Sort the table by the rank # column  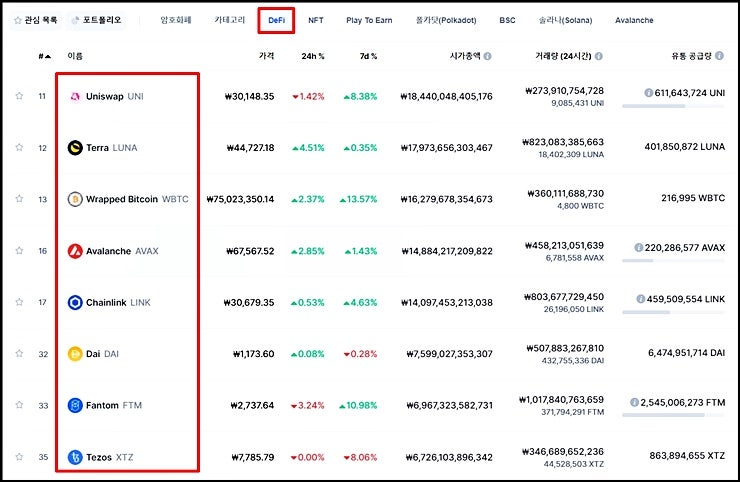pos(44,57)
